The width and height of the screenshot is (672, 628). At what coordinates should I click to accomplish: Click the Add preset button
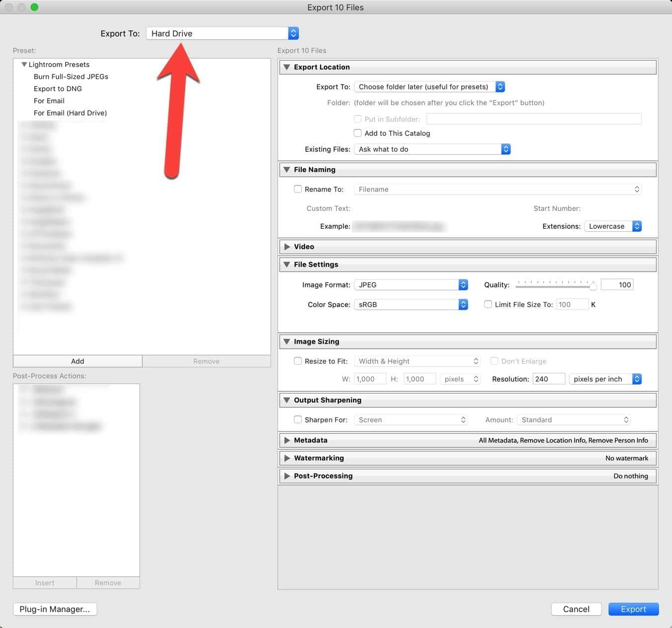[x=77, y=361]
